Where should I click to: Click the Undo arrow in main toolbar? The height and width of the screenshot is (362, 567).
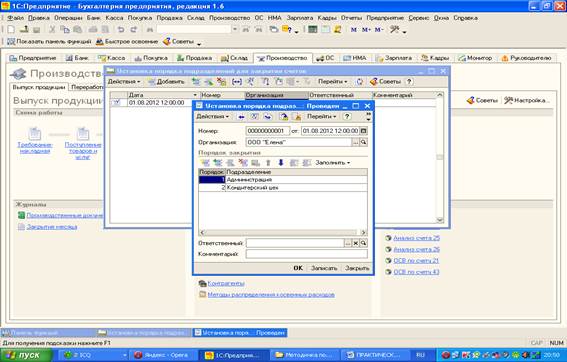coord(121,30)
